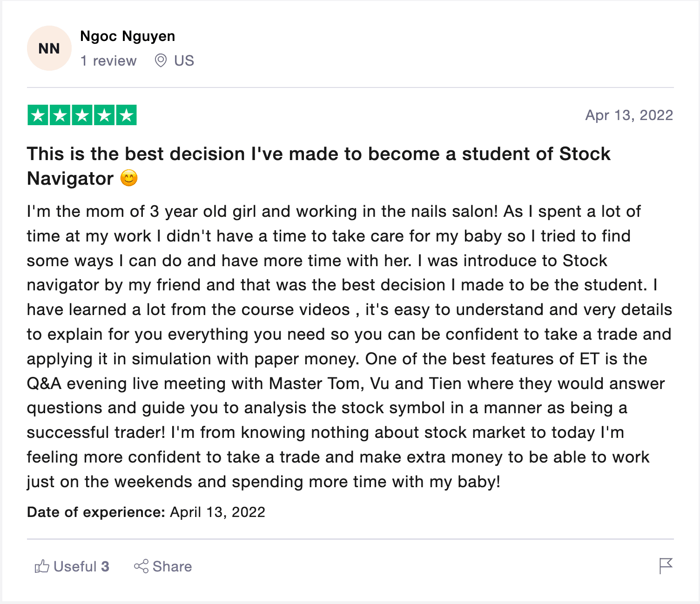Viewport: 700px width, 604px height.
Task: Mark the review as Useful
Action: click(72, 566)
